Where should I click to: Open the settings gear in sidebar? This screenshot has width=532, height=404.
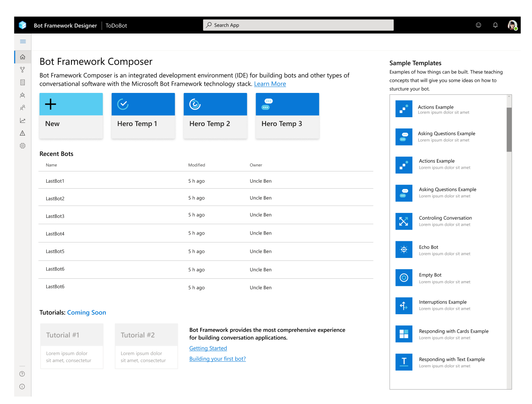click(23, 146)
